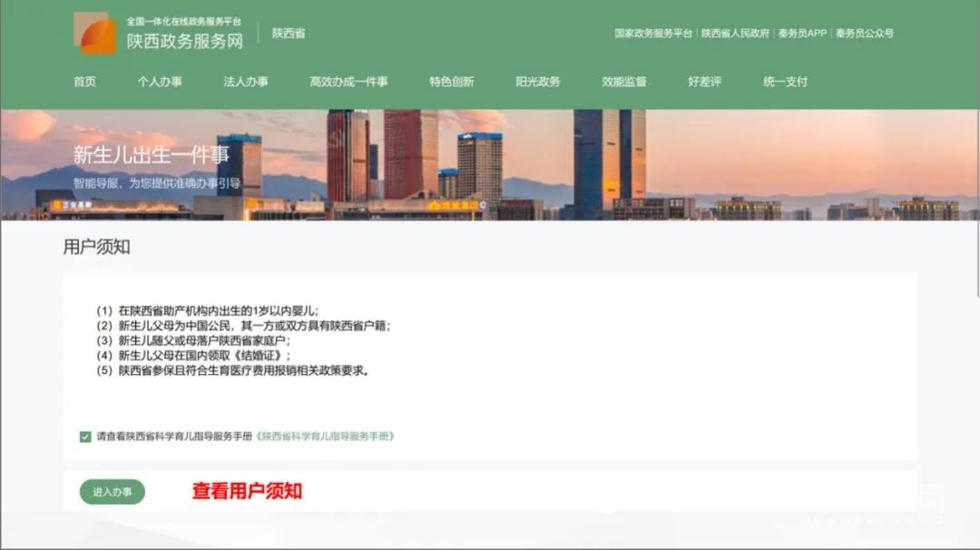Click the 陕西政务服务网 site title
The height and width of the screenshot is (550, 980).
[x=185, y=41]
